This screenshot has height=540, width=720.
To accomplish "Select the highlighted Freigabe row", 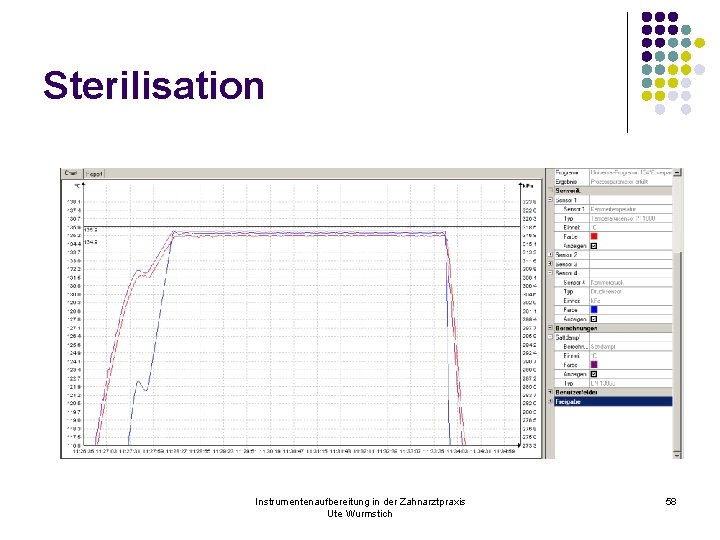I will [613, 402].
